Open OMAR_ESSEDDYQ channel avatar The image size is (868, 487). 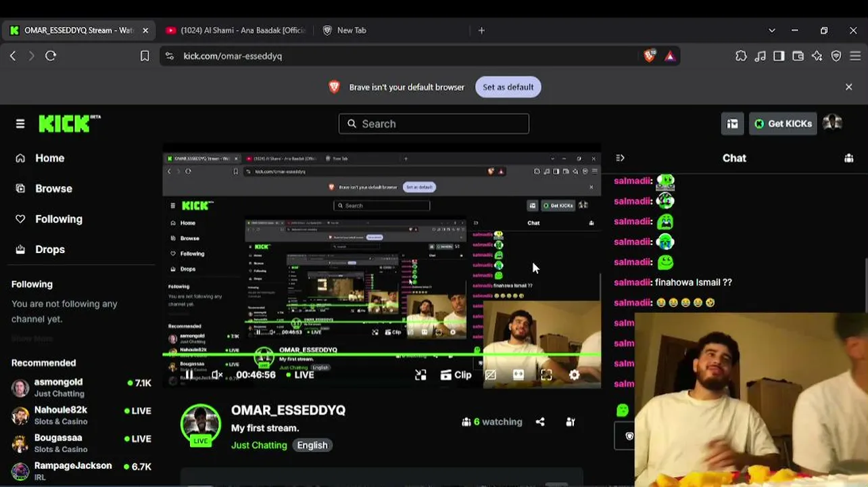click(x=201, y=425)
